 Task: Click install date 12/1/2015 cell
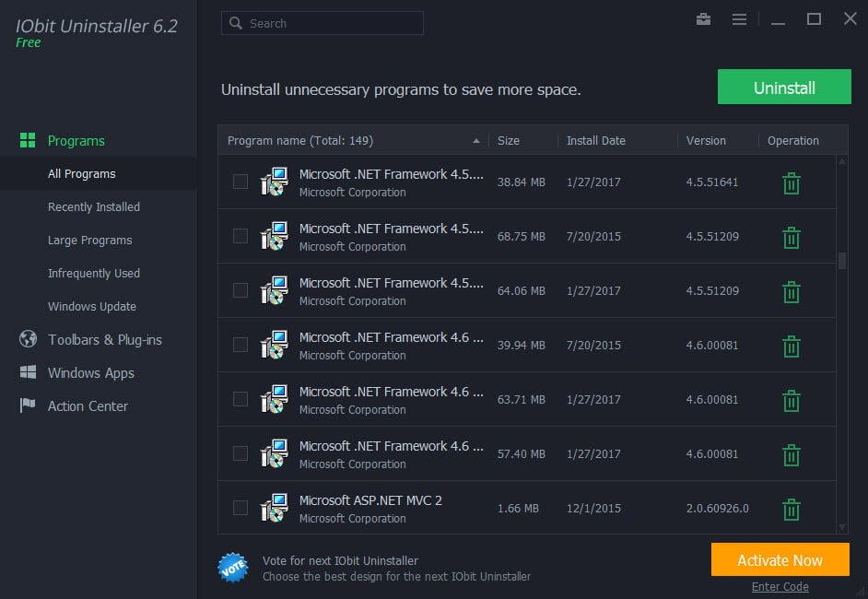[593, 508]
